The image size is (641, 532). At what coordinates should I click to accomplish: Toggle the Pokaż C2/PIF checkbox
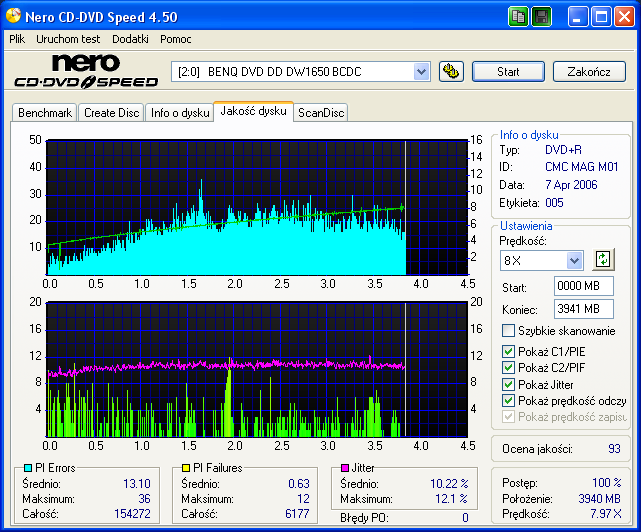[508, 368]
